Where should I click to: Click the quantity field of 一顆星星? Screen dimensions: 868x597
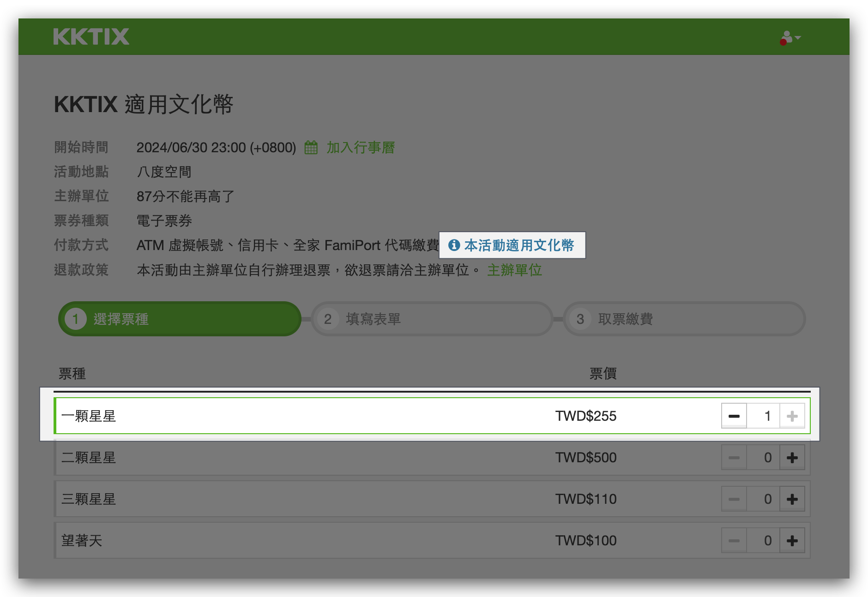click(x=763, y=416)
